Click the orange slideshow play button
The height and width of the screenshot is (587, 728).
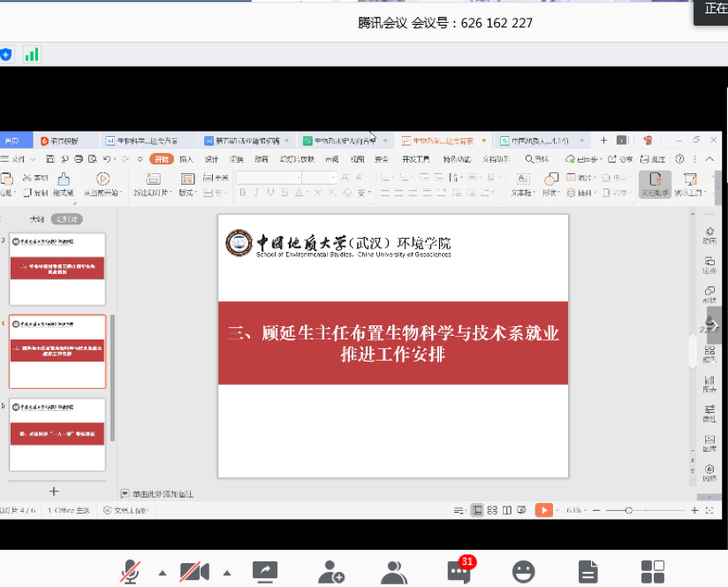544,510
